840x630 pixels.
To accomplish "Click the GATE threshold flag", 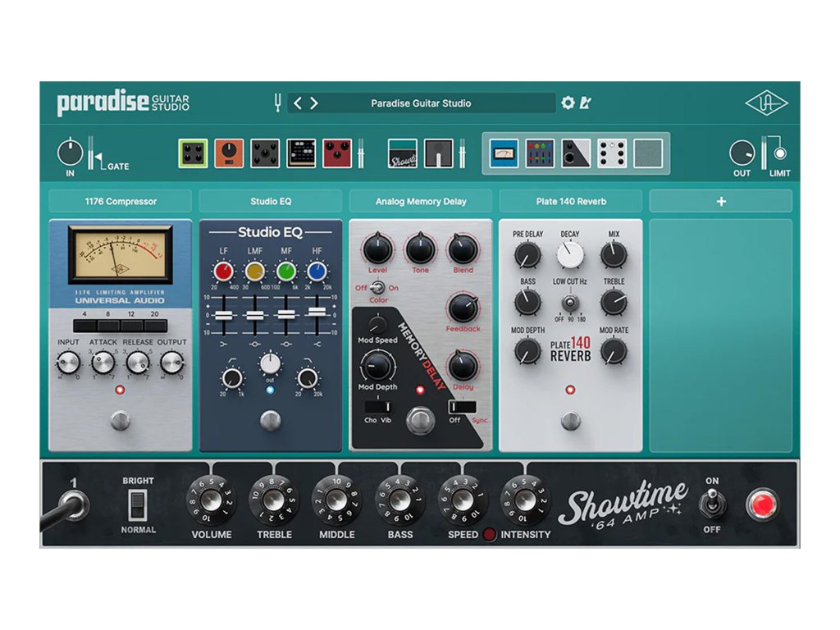I will click(x=98, y=158).
